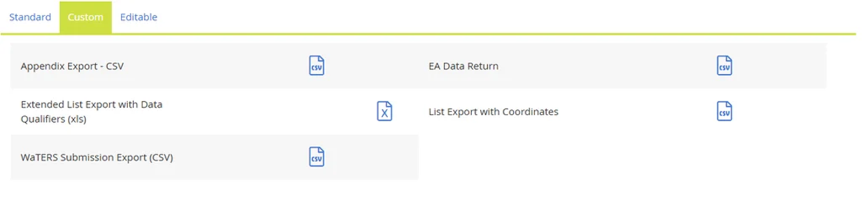Click 'List Export with Coordinates' label

[493, 112]
